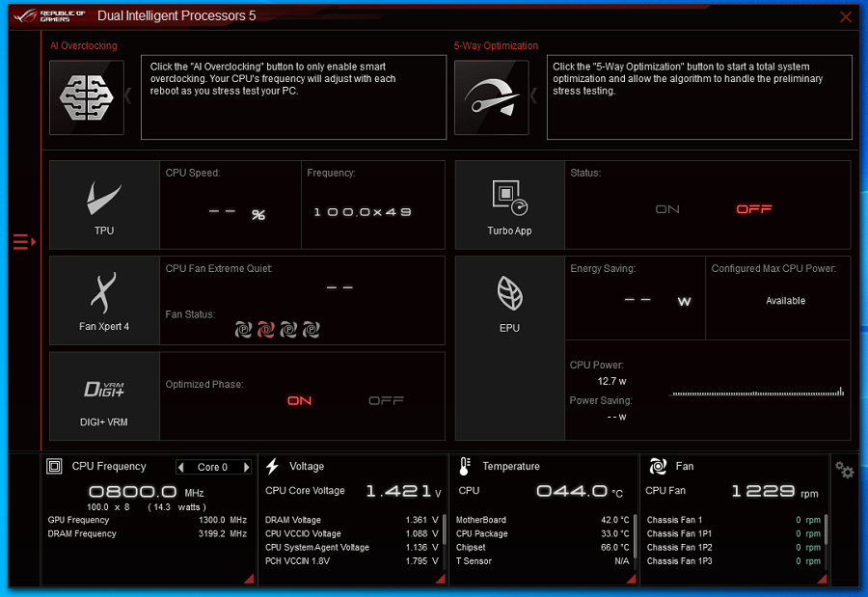This screenshot has width=868, height=597.
Task: Open the settings gear icon
Action: point(845,471)
